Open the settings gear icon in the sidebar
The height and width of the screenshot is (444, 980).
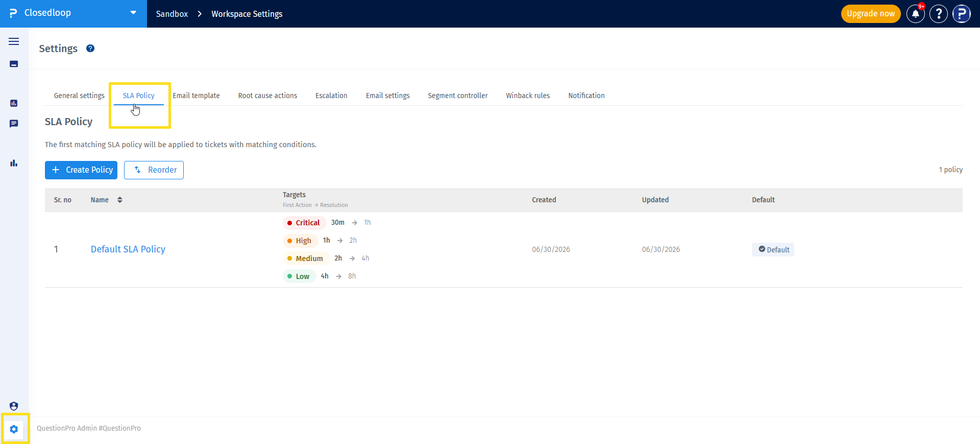click(x=14, y=429)
